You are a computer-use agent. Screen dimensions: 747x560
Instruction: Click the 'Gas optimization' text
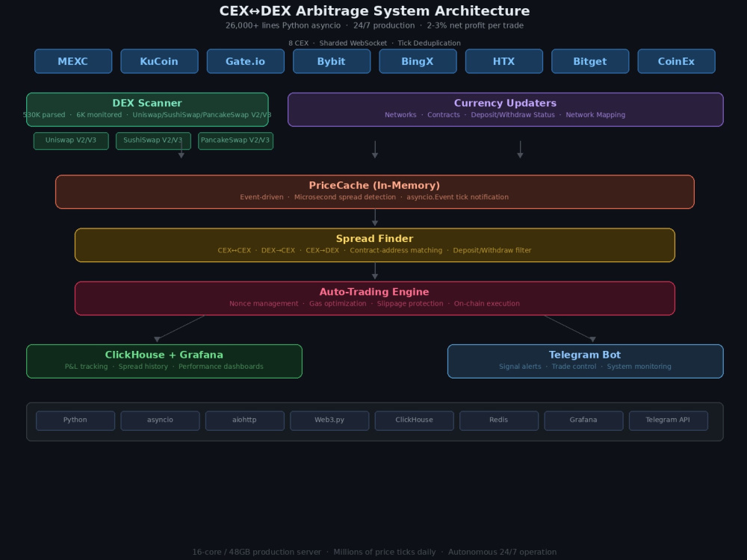pos(338,304)
